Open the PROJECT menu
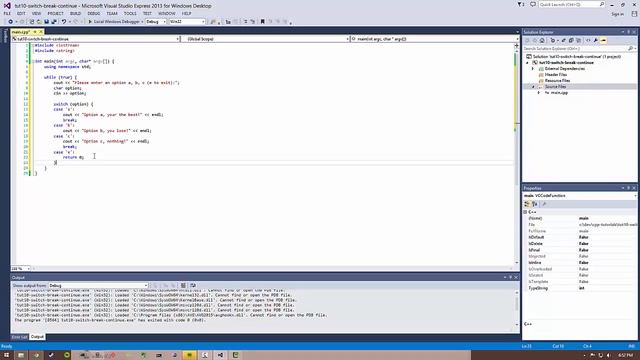This screenshot has height=360, width=640. (56, 13)
